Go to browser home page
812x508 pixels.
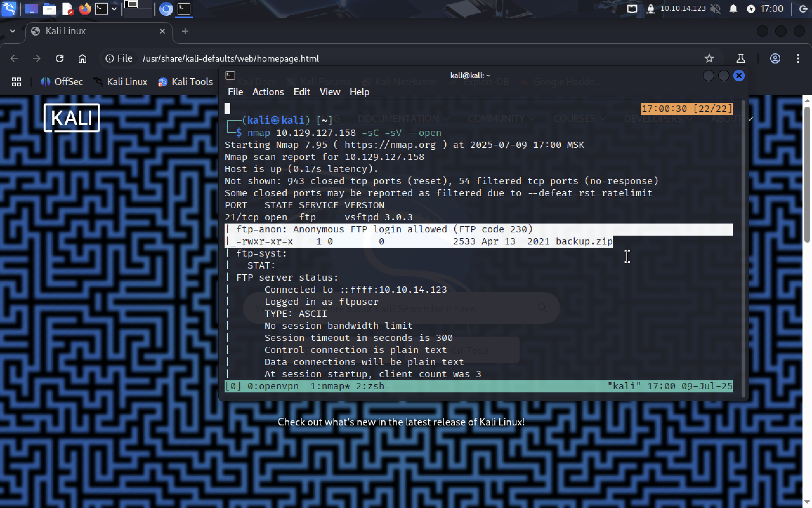(82, 58)
